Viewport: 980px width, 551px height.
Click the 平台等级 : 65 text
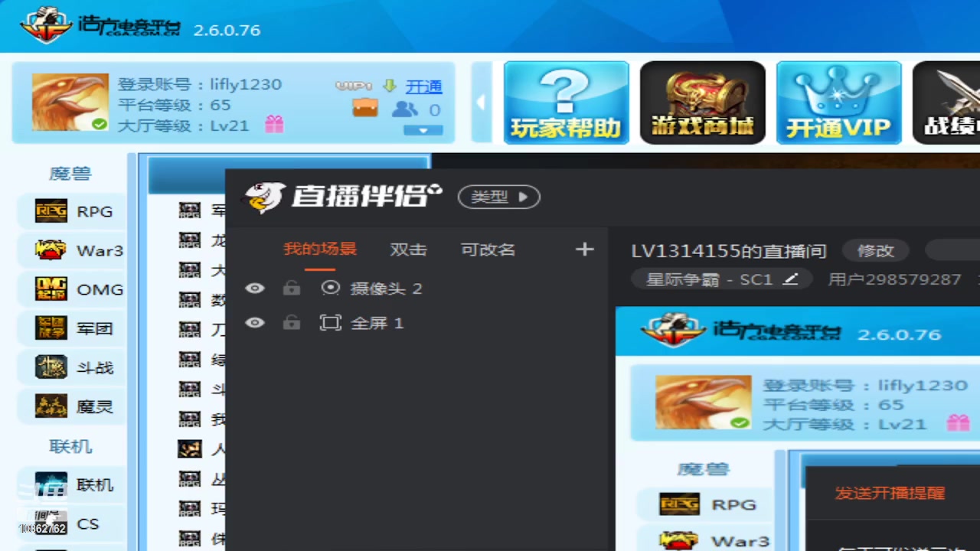click(x=174, y=105)
